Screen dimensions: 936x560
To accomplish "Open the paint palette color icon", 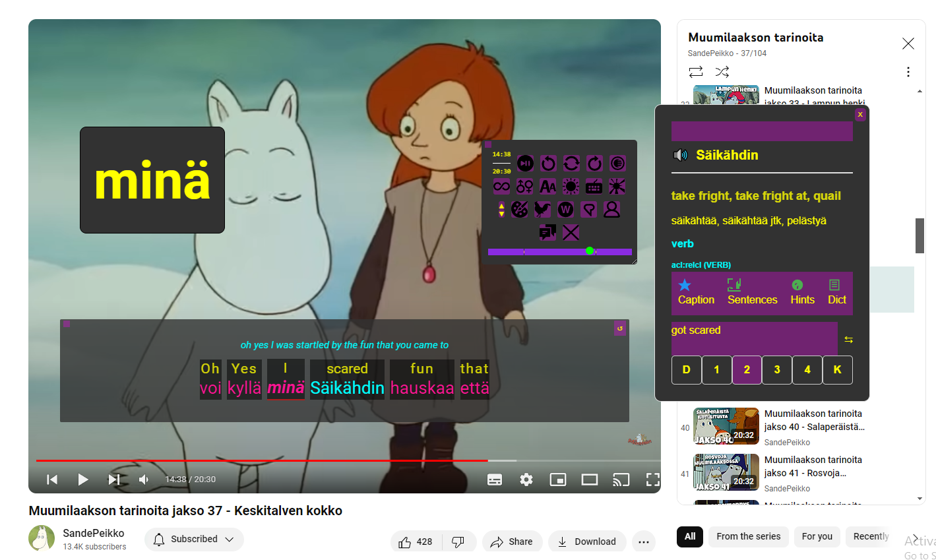I will [x=520, y=210].
